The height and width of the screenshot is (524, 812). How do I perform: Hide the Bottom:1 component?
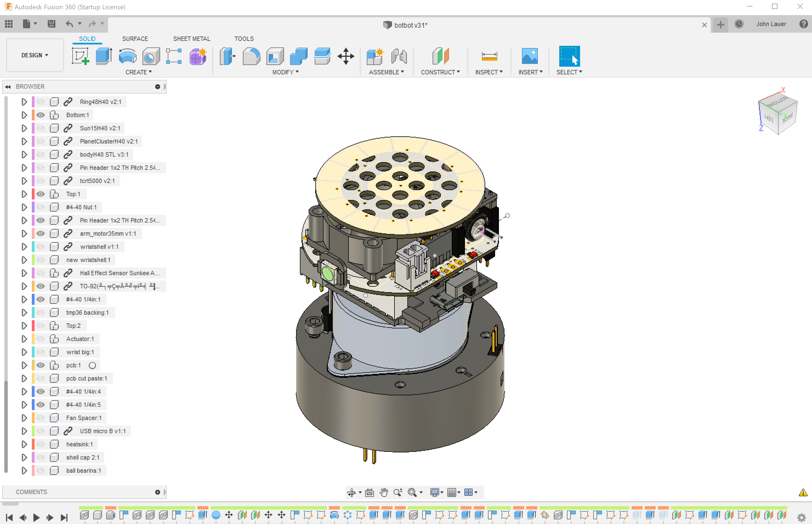(x=41, y=115)
